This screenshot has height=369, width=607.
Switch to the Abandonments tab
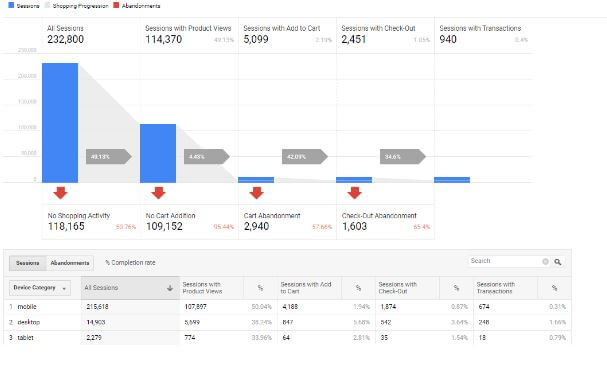[70, 263]
